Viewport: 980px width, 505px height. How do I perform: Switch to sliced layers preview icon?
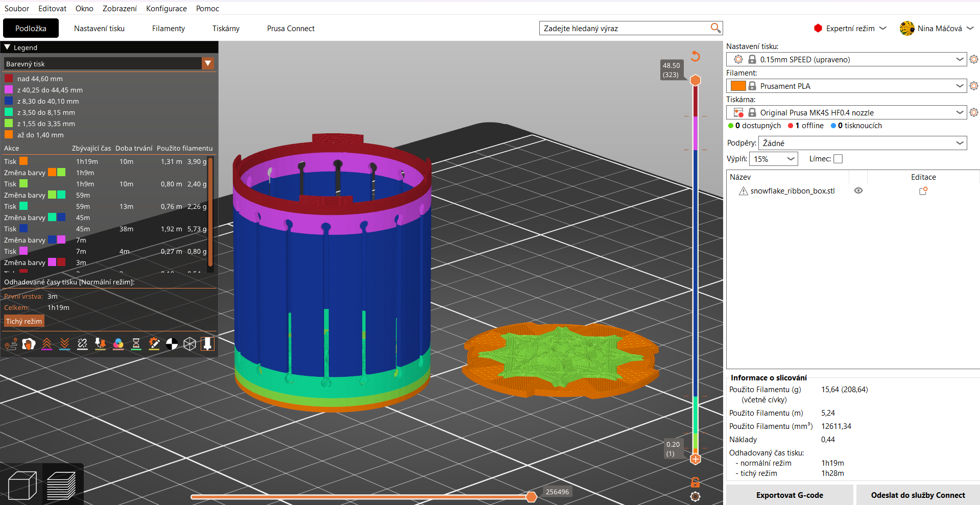click(x=62, y=485)
